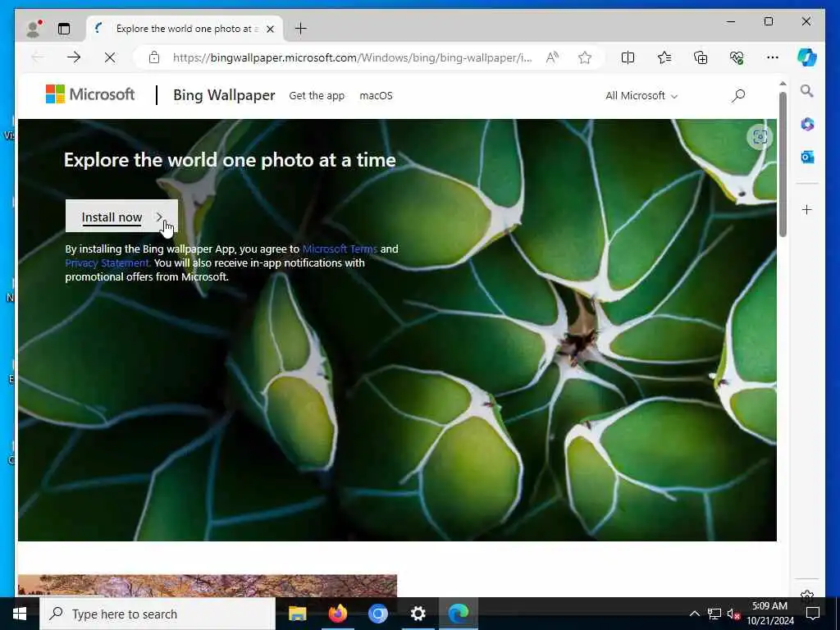The height and width of the screenshot is (630, 840).
Task: Open the site search magnifier
Action: [x=738, y=96]
